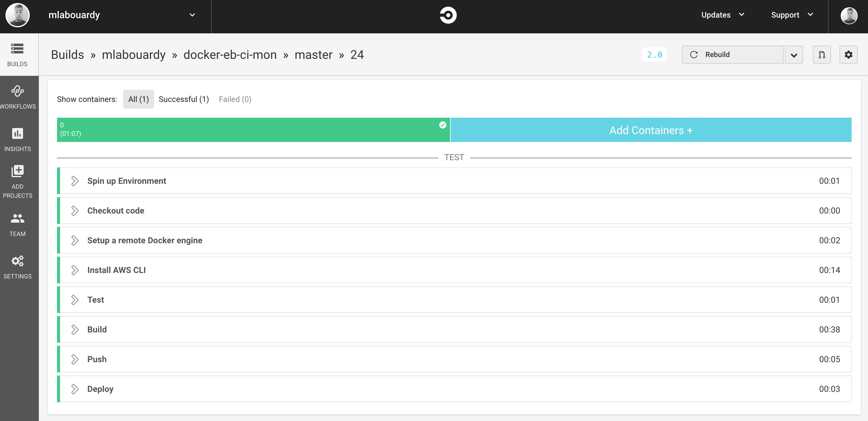Click the pull request icon button
Screen dimensions: 868x421
coord(822,55)
